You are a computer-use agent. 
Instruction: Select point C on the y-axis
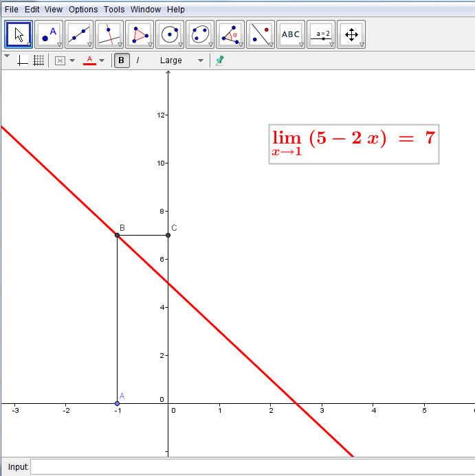coord(168,236)
